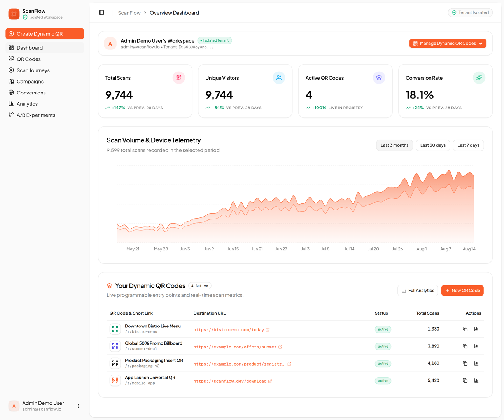The width and height of the screenshot is (504, 420).
Task: Click the Create Dynamic QR button
Action: [45, 34]
